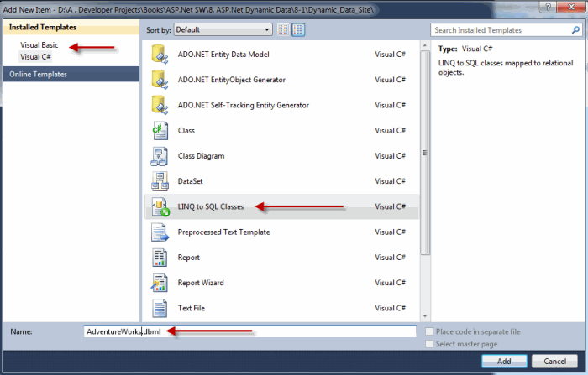This screenshot has height=375, width=588.
Task: Switch to small icons view
Action: coord(283,30)
